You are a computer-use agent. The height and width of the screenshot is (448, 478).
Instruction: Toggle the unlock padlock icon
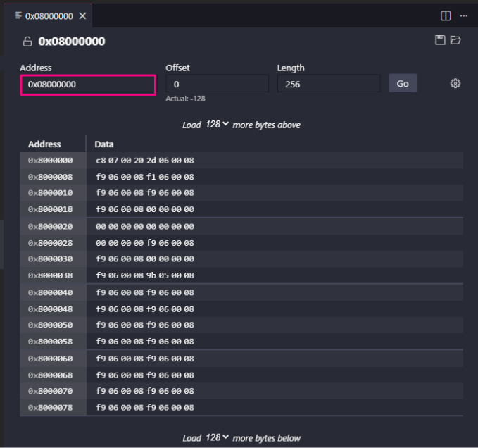tap(27, 42)
